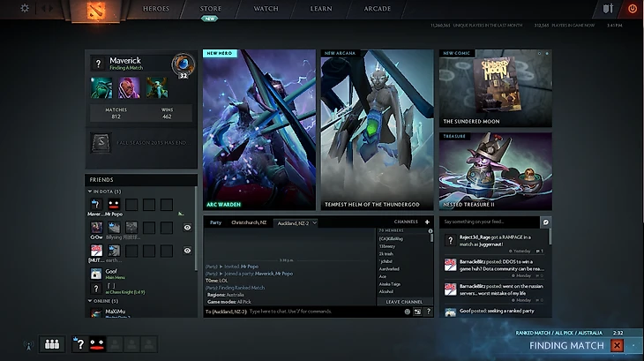Click the feed post submit icon

pyautogui.click(x=546, y=222)
